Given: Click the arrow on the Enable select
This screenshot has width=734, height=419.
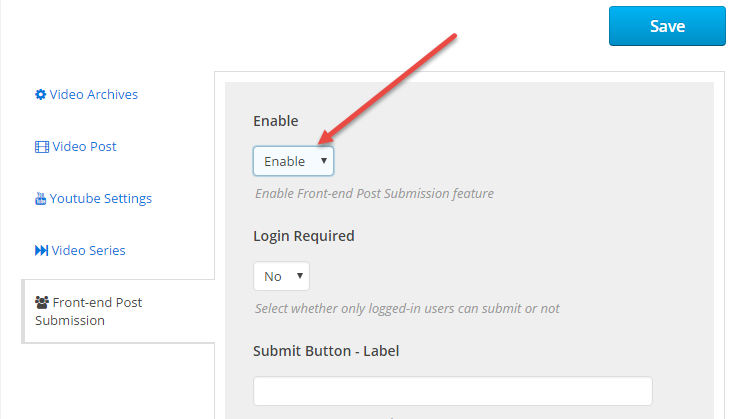Looking at the screenshot, I should click(x=323, y=161).
